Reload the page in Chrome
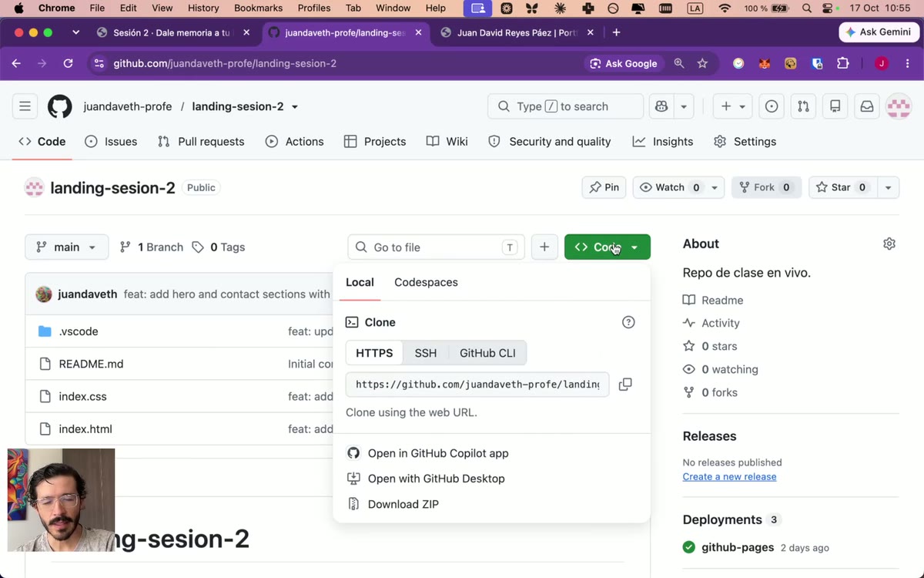This screenshot has height=578, width=924. click(x=68, y=63)
